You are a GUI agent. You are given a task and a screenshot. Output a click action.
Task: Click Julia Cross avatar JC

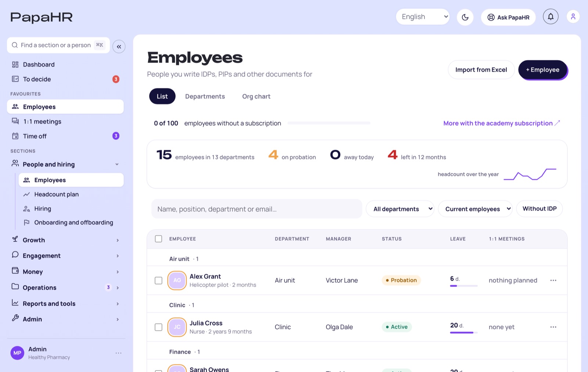coord(177,327)
